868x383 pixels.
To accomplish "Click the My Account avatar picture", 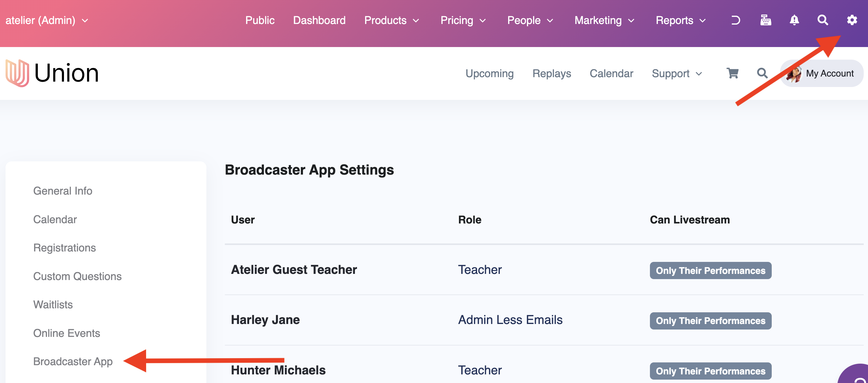I will [794, 74].
